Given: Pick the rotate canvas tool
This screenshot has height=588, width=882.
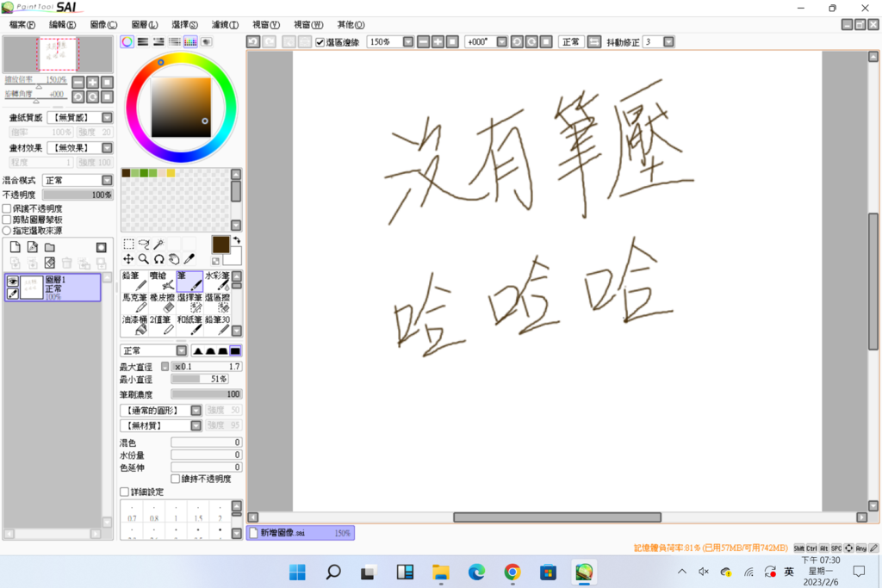Looking at the screenshot, I should pos(159,259).
